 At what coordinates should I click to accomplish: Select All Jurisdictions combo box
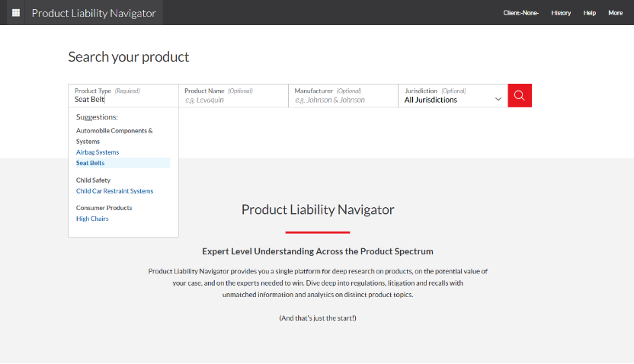453,96
